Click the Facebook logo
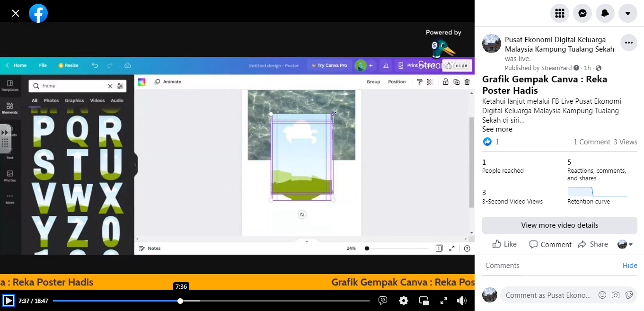Screen dimensions: 644x311 38,13
